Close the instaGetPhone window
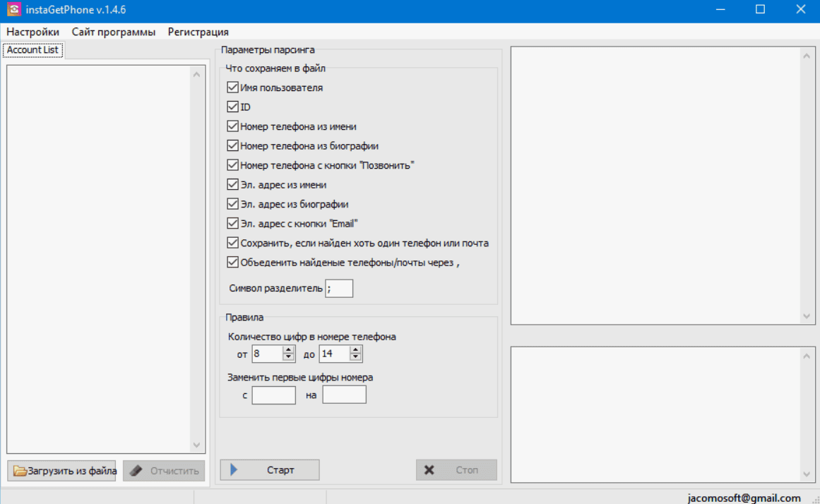Viewport: 820px width, 504px height. (801, 9)
